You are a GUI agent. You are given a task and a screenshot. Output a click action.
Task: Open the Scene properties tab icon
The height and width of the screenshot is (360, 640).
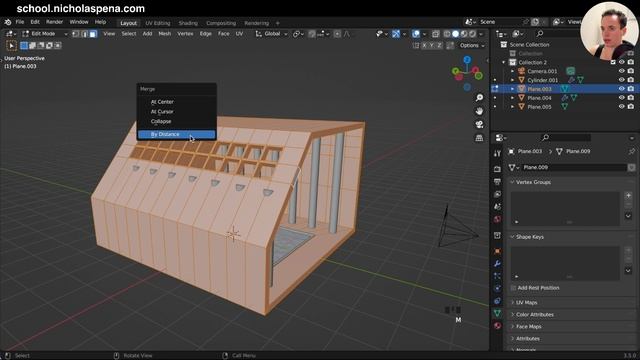point(497,207)
